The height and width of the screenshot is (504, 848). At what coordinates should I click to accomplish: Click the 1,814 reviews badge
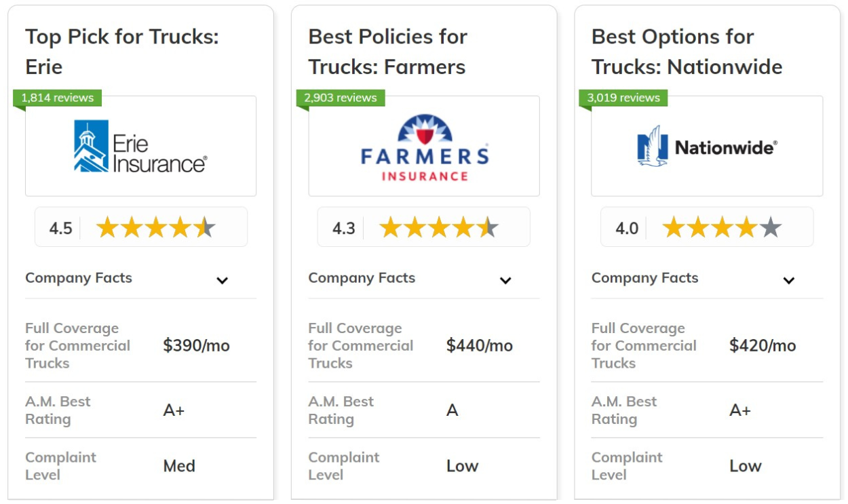(x=57, y=98)
